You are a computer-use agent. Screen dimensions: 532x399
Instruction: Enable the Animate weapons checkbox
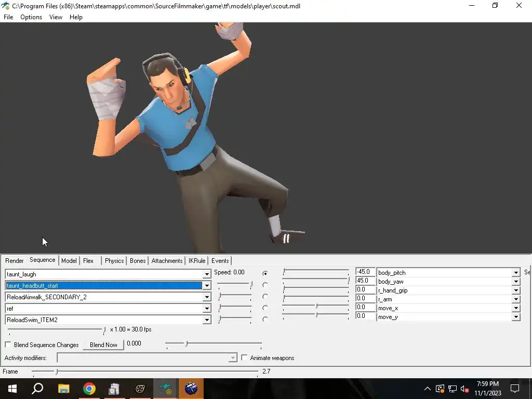(244, 357)
